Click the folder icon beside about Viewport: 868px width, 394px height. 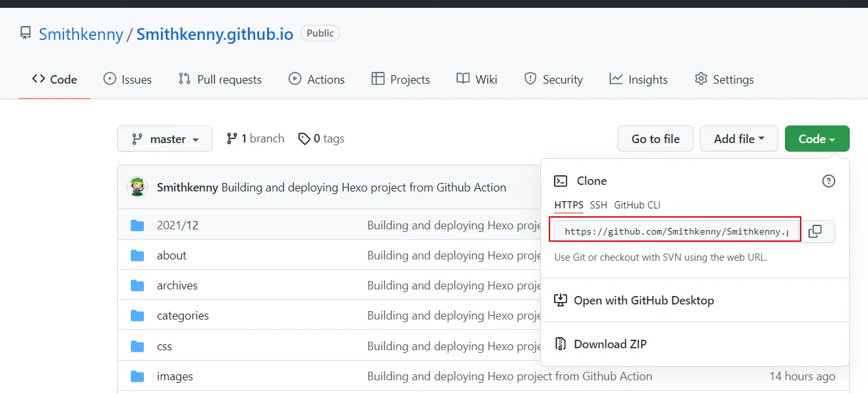point(137,255)
